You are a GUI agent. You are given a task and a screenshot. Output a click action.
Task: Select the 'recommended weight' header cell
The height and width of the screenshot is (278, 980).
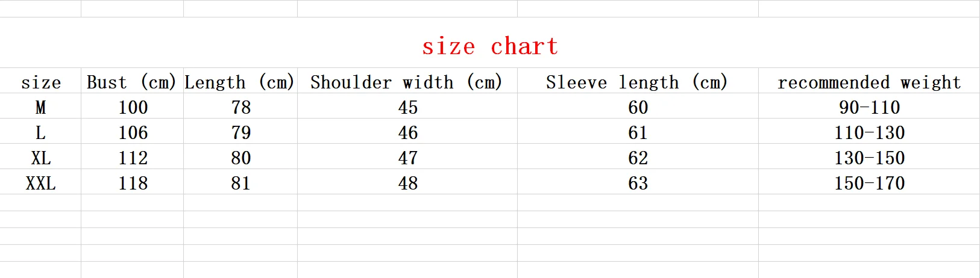[x=869, y=81]
